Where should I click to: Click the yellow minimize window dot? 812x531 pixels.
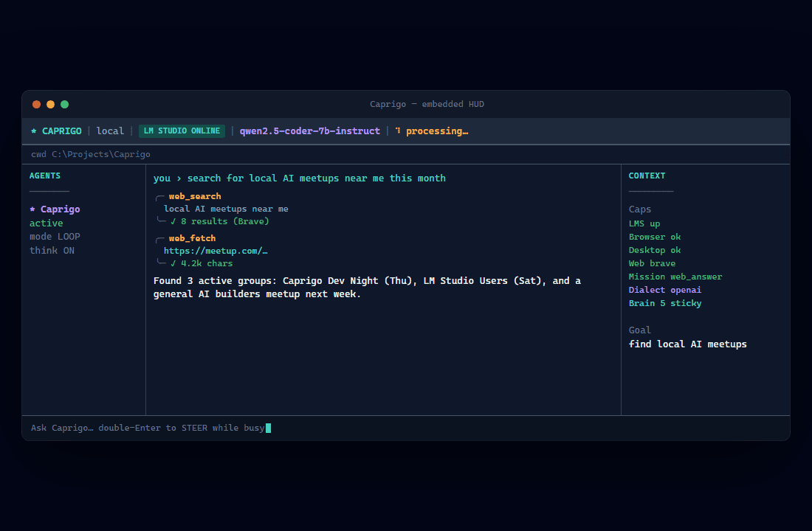50,105
